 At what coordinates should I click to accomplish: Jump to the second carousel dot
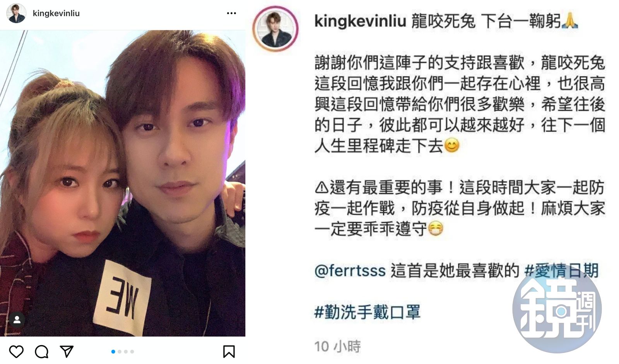pyautogui.click(x=120, y=352)
